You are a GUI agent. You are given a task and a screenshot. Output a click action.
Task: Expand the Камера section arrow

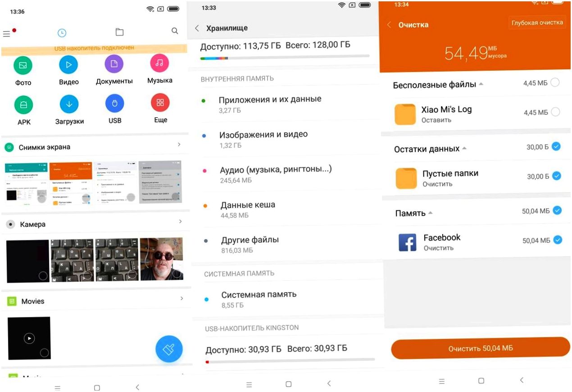click(x=180, y=221)
